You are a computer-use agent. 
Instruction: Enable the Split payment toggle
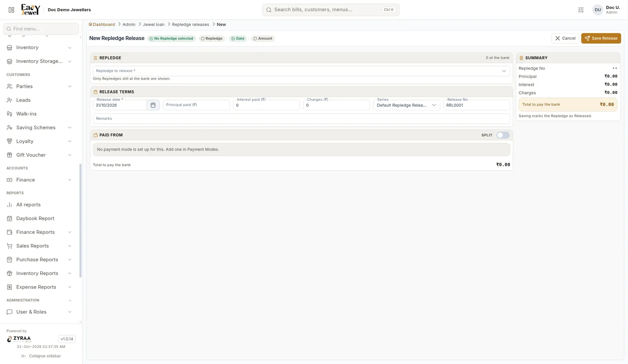tap(503, 135)
